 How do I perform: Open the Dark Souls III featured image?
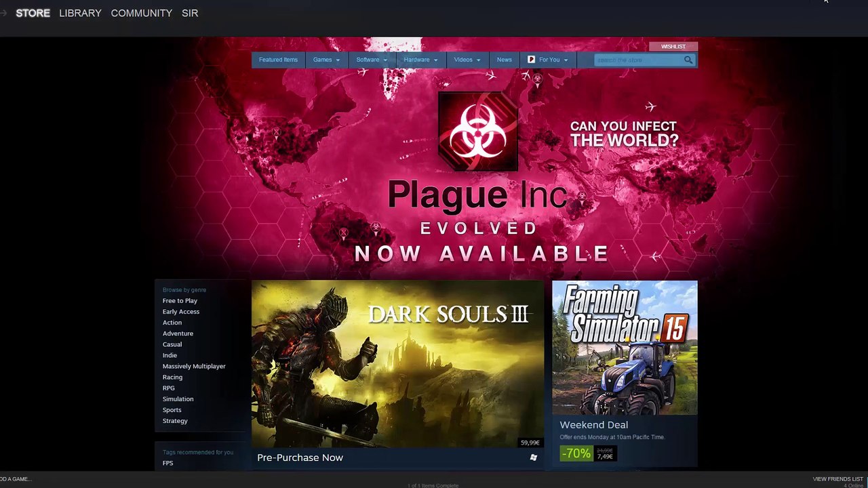click(x=397, y=364)
